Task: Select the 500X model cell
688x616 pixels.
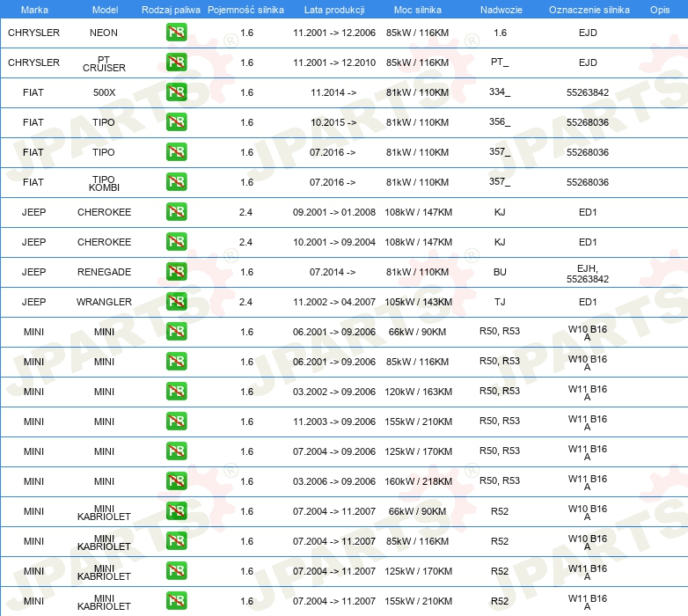Action: click(104, 92)
